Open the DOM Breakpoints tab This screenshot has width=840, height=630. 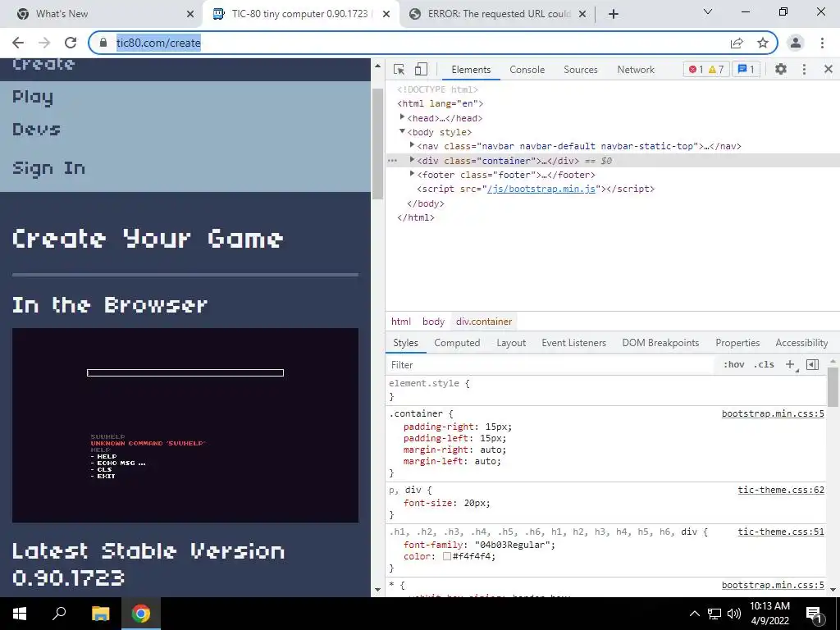point(660,343)
